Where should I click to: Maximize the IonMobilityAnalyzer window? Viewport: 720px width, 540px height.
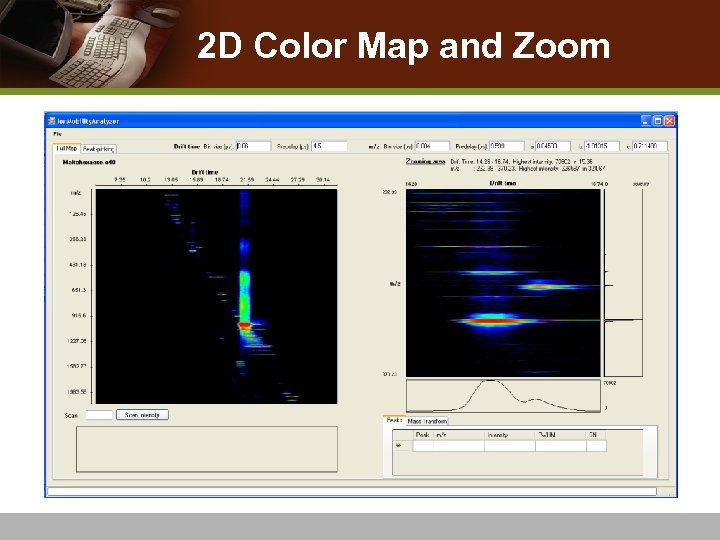pos(658,121)
